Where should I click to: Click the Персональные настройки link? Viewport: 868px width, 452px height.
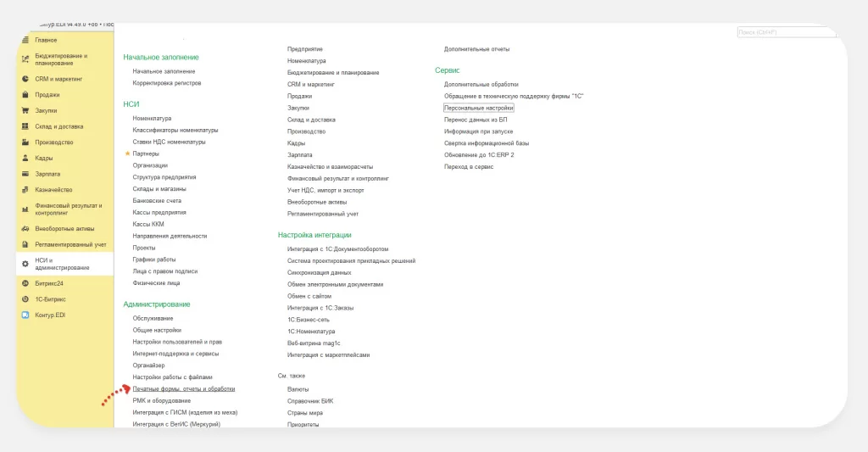click(x=479, y=108)
